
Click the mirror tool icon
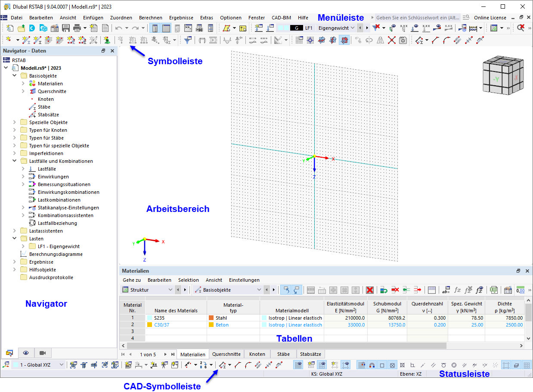(x=380, y=40)
